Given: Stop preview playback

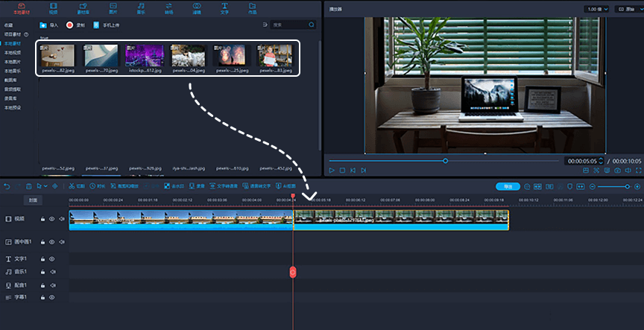Looking at the screenshot, I should [x=343, y=171].
